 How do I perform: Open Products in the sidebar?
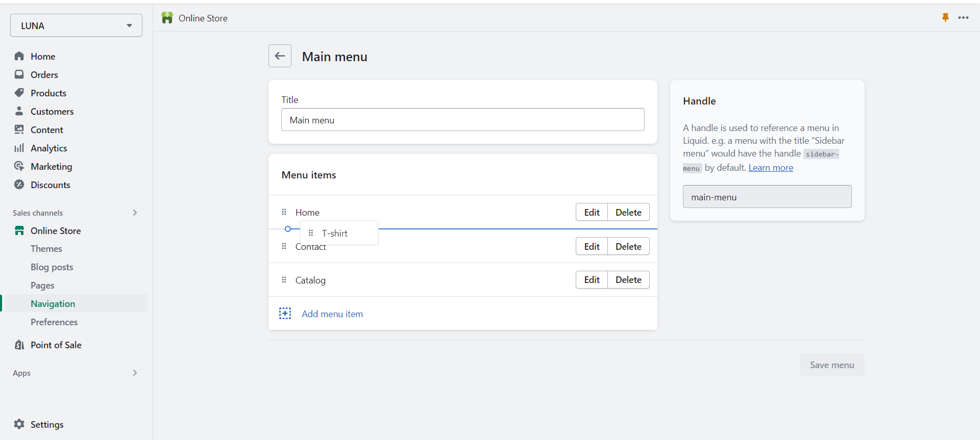48,93
